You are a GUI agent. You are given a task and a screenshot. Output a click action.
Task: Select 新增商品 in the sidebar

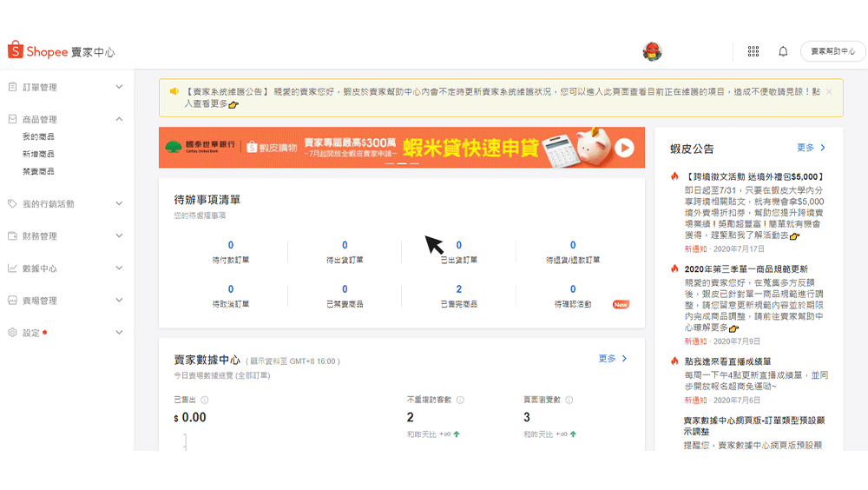(38, 154)
